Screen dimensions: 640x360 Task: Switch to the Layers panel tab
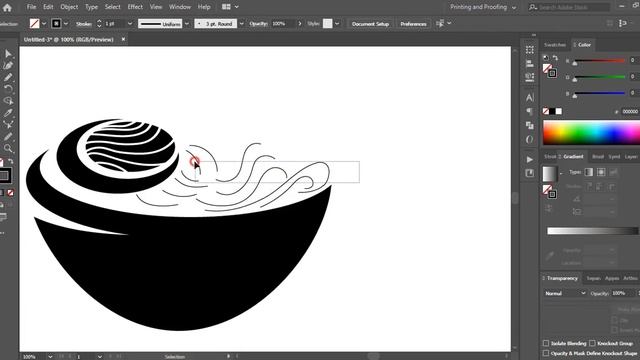[631, 157]
